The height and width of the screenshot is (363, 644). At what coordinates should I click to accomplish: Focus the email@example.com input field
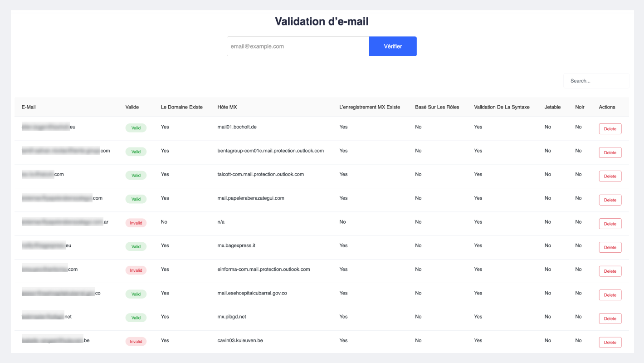(x=298, y=46)
